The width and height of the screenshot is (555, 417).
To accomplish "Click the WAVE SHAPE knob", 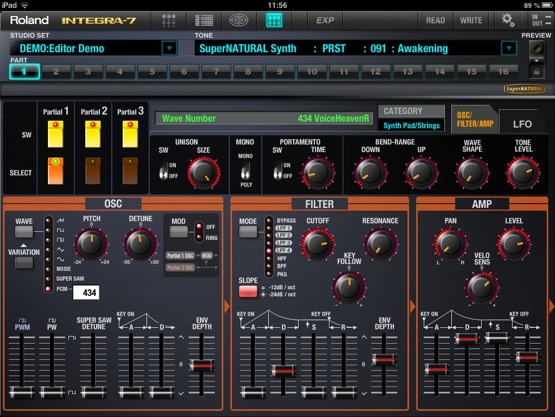I will (472, 173).
